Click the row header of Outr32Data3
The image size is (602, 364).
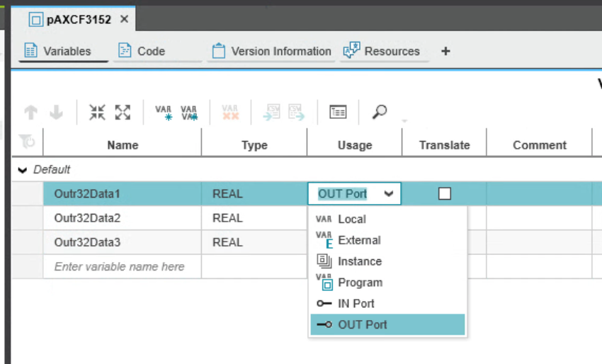pos(28,242)
